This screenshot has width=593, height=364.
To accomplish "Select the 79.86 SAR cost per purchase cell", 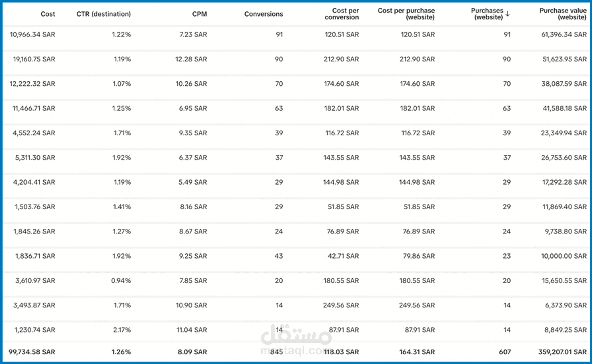I will click(x=419, y=256).
